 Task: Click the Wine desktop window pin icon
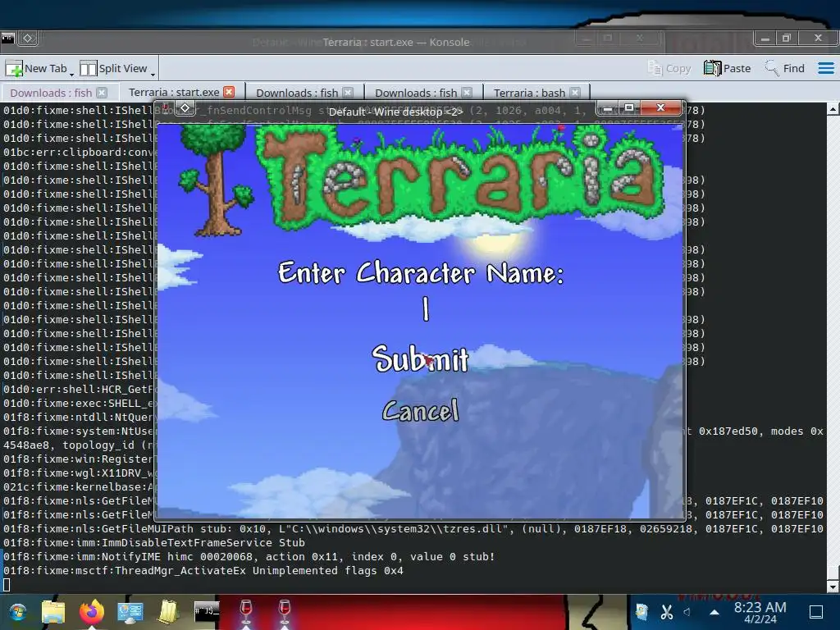point(185,108)
